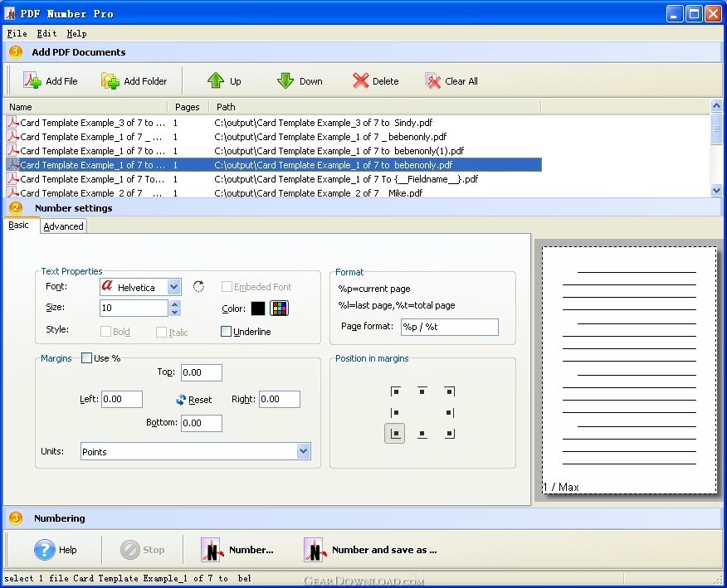Delete the selected PDF document
This screenshot has height=588, width=727.
[x=375, y=80]
